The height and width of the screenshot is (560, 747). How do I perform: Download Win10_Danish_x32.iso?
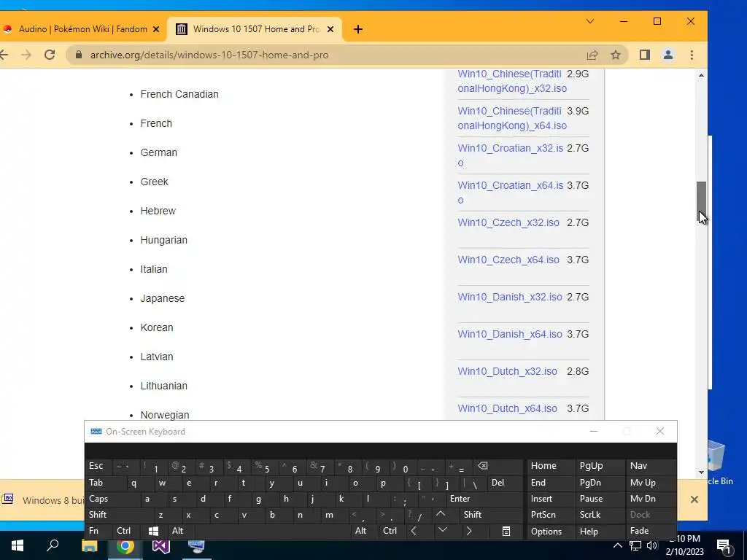(510, 297)
